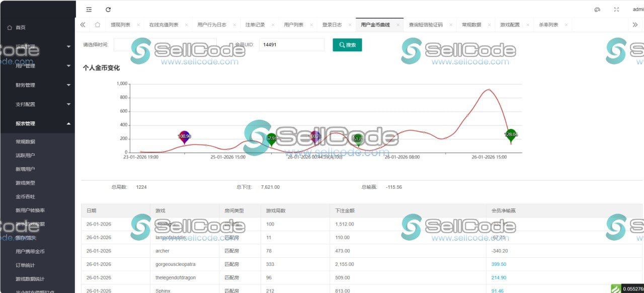Expand the 财务管理 menu section
This screenshot has width=644, height=293.
click(x=35, y=85)
